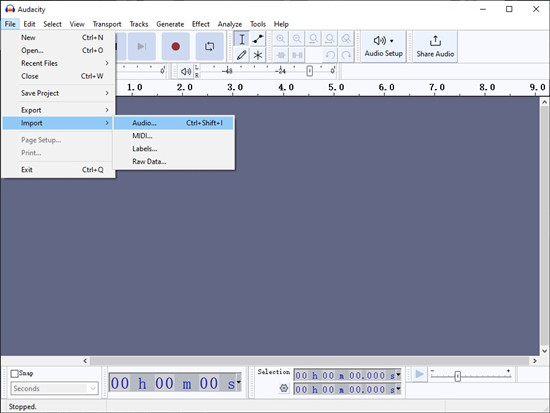Click the horizontal scrollbar right arrow
The image size is (550, 413).
pos(535,361)
